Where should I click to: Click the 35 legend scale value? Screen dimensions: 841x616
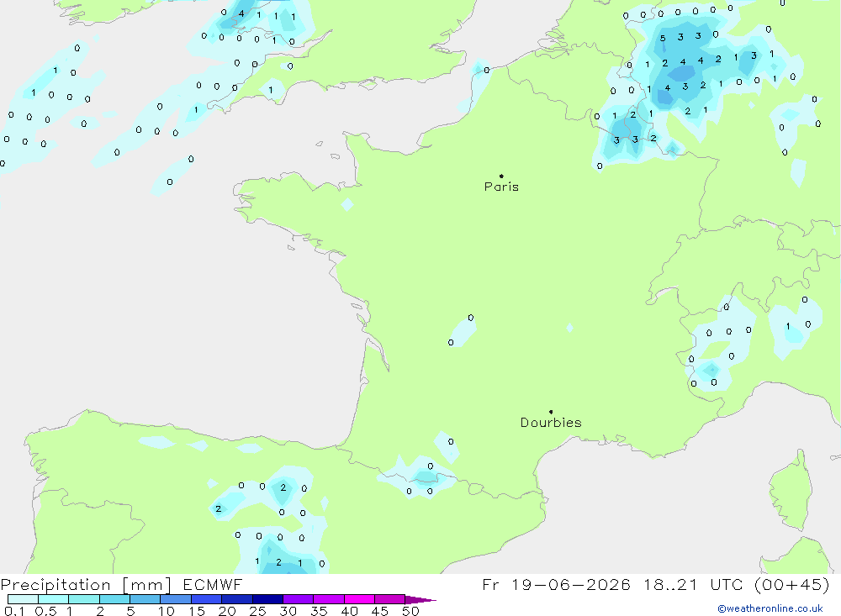pos(319,611)
